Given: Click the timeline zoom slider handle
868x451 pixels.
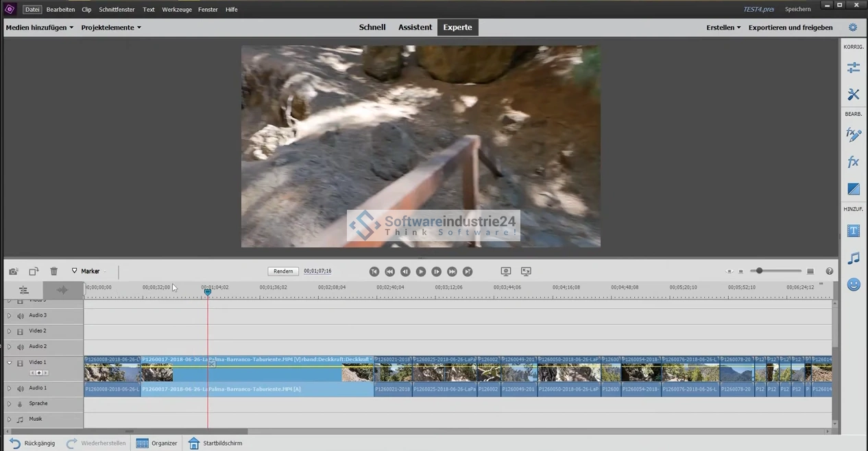Looking at the screenshot, I should click(759, 271).
